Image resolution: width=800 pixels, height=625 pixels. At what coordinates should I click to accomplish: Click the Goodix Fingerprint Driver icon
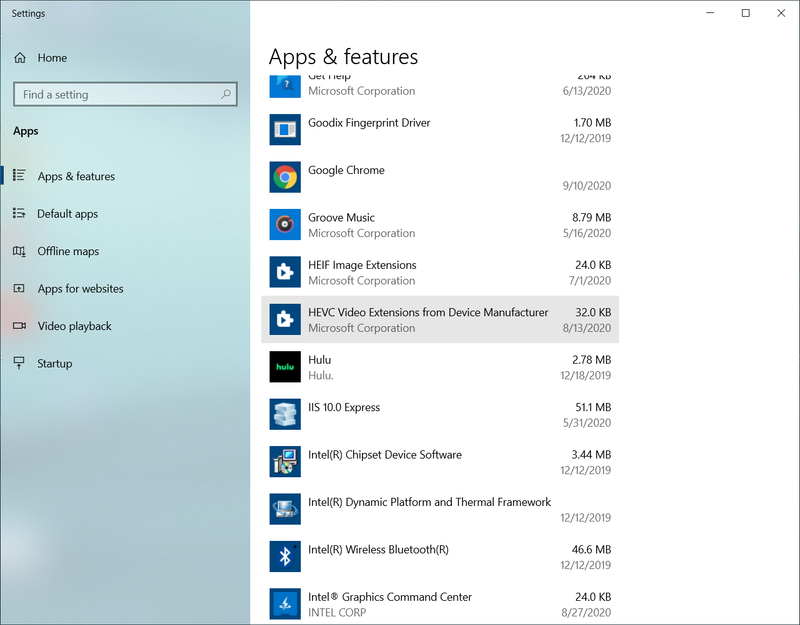point(285,130)
